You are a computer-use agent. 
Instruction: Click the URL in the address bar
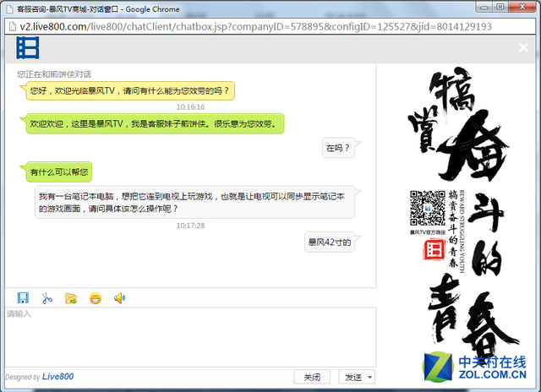tap(255, 26)
